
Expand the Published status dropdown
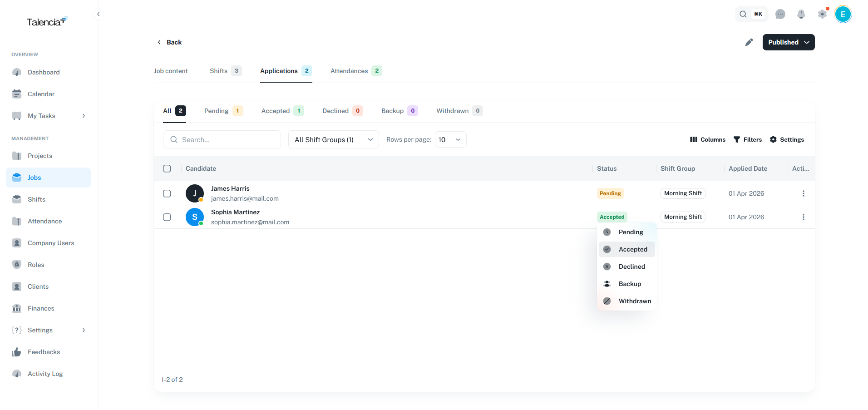(x=788, y=42)
